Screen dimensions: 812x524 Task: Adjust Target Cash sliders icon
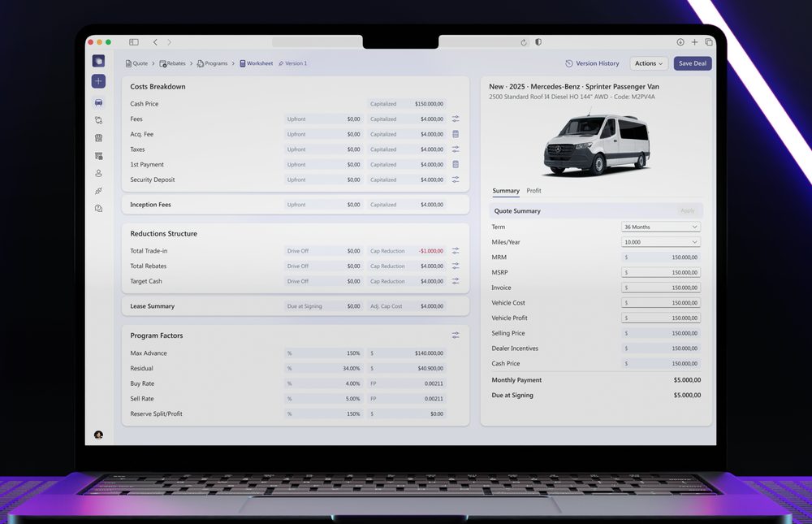click(x=456, y=281)
